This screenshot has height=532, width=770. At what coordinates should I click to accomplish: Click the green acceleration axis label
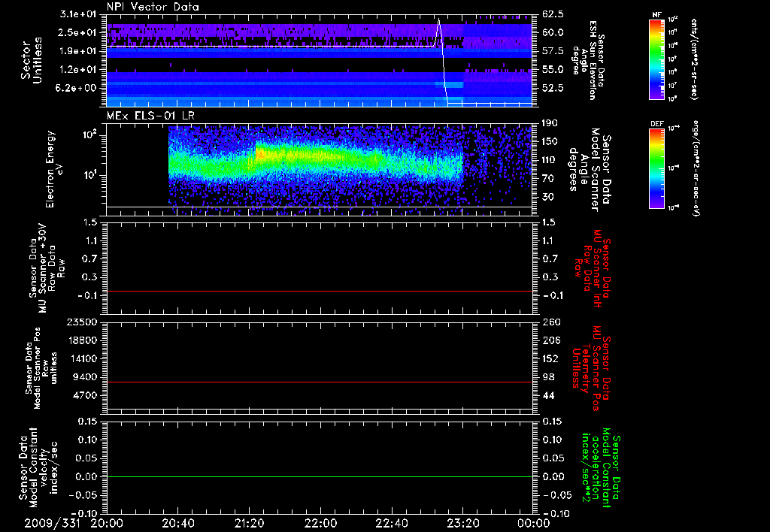coord(598,468)
